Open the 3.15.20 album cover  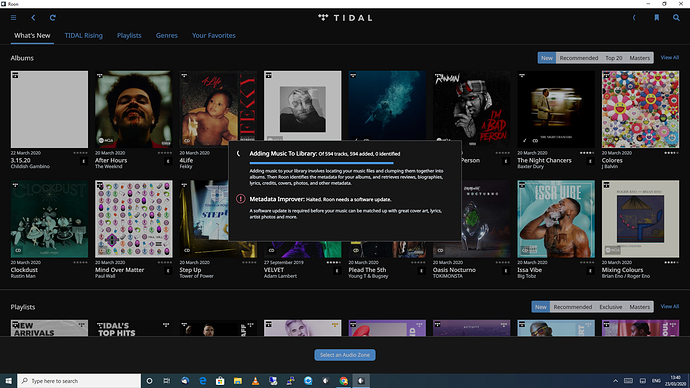tap(49, 109)
